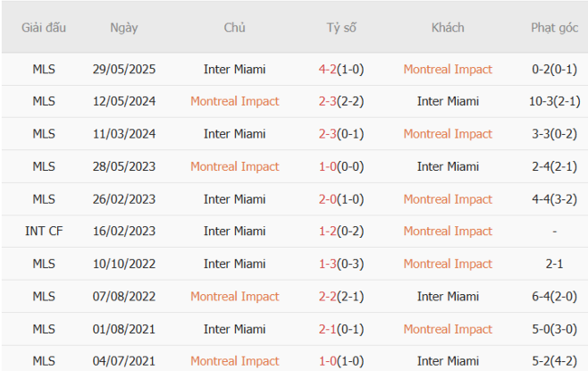
Task: Open home team Montreal Impact on 12/05/2024
Action: coord(234,101)
